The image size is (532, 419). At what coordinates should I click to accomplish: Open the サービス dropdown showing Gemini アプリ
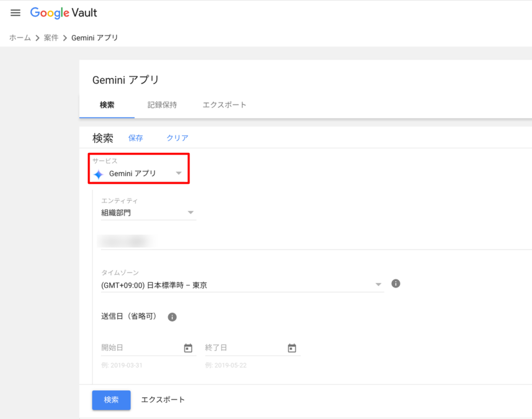138,174
